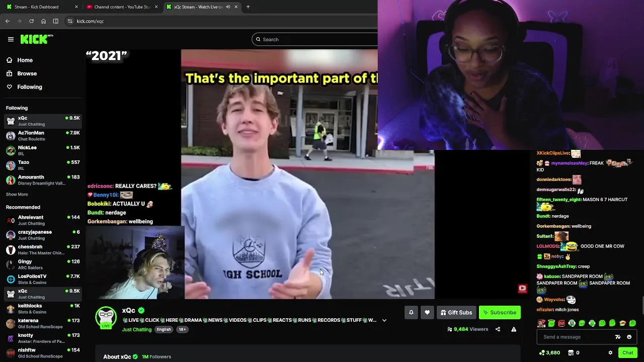This screenshot has height=362, width=644.
Task: Click the Gift Subs button
Action: 456,313
